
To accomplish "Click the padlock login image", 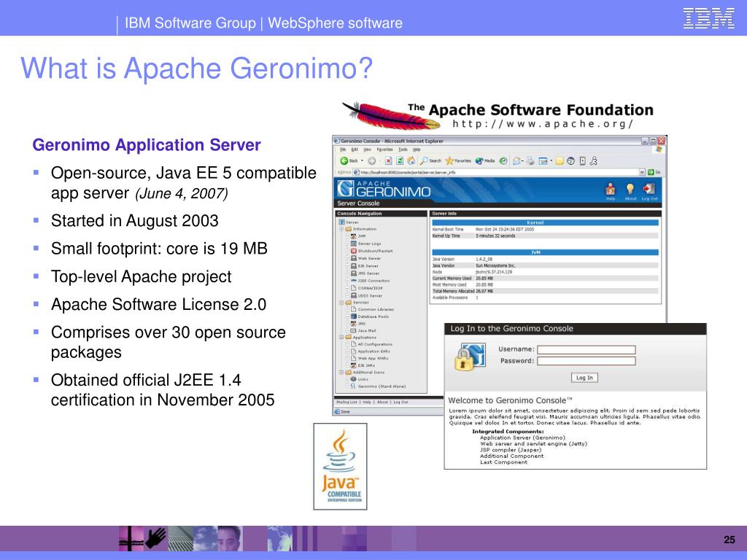I will [470, 357].
